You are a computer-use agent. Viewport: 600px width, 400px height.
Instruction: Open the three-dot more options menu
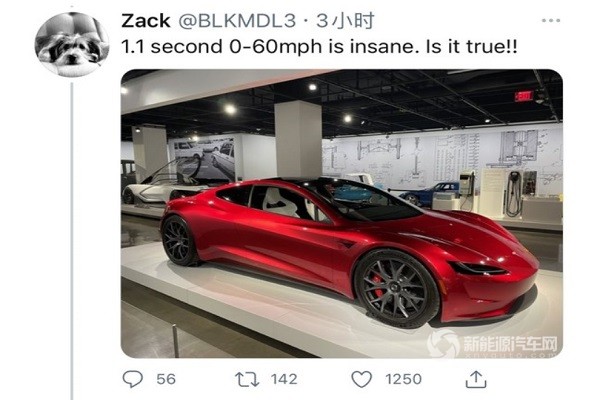[x=551, y=20]
